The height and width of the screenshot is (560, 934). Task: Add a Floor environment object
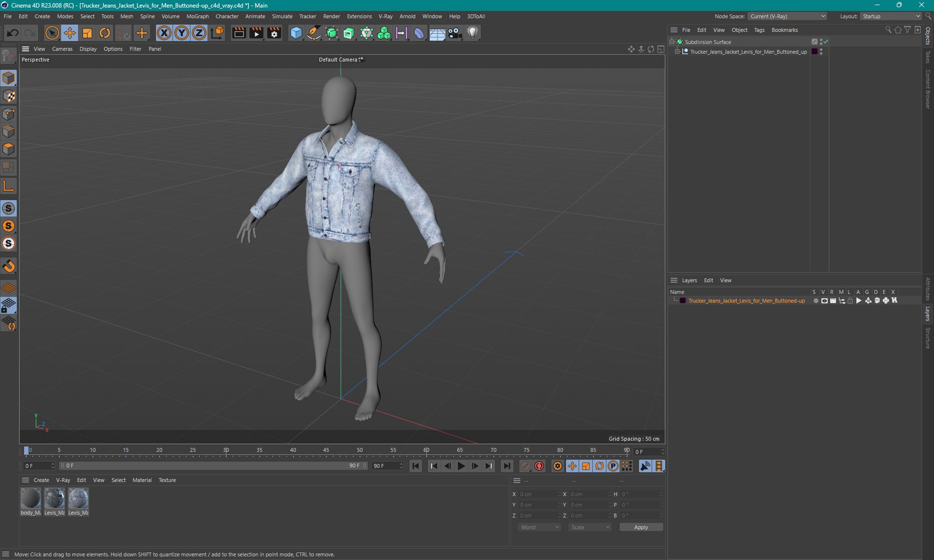[x=437, y=33]
